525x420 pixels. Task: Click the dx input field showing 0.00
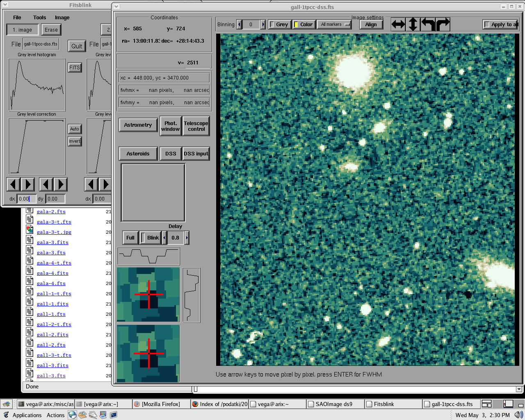pyautogui.click(x=26, y=199)
